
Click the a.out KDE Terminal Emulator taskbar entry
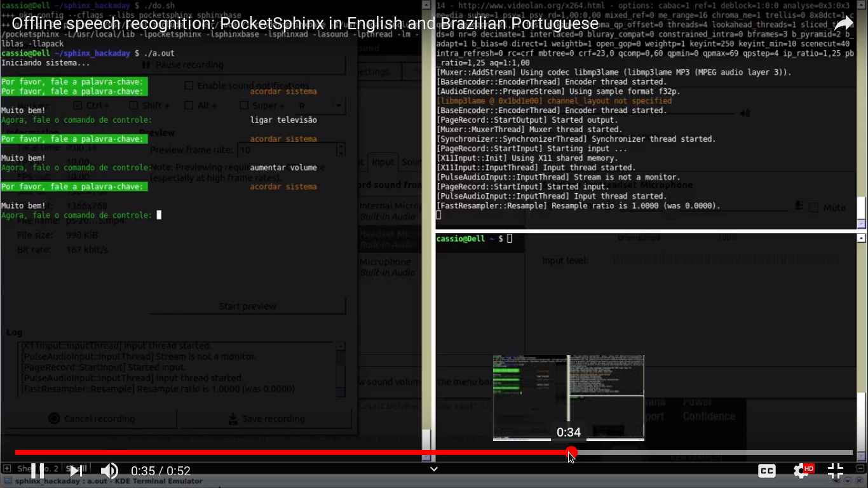[x=109, y=481]
